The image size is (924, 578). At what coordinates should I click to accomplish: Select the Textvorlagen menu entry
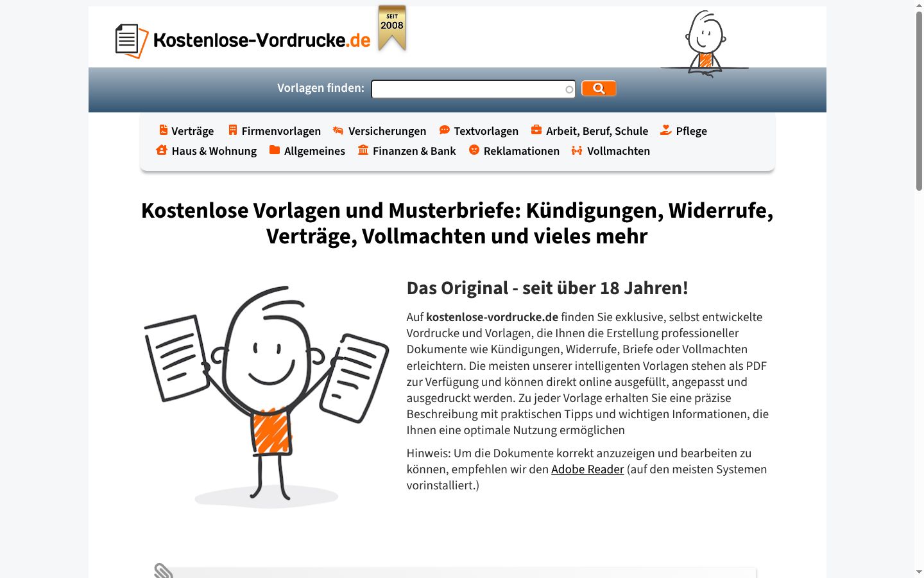[x=486, y=131]
